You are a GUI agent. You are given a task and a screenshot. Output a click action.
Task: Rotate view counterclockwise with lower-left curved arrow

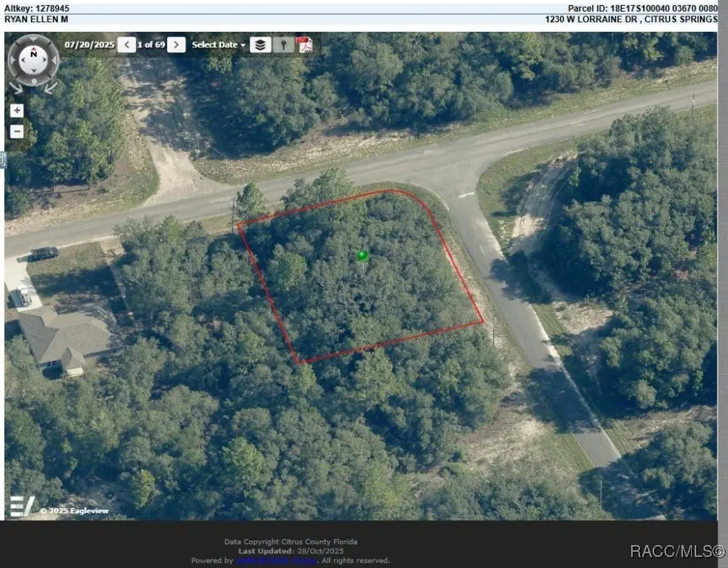tap(16, 87)
